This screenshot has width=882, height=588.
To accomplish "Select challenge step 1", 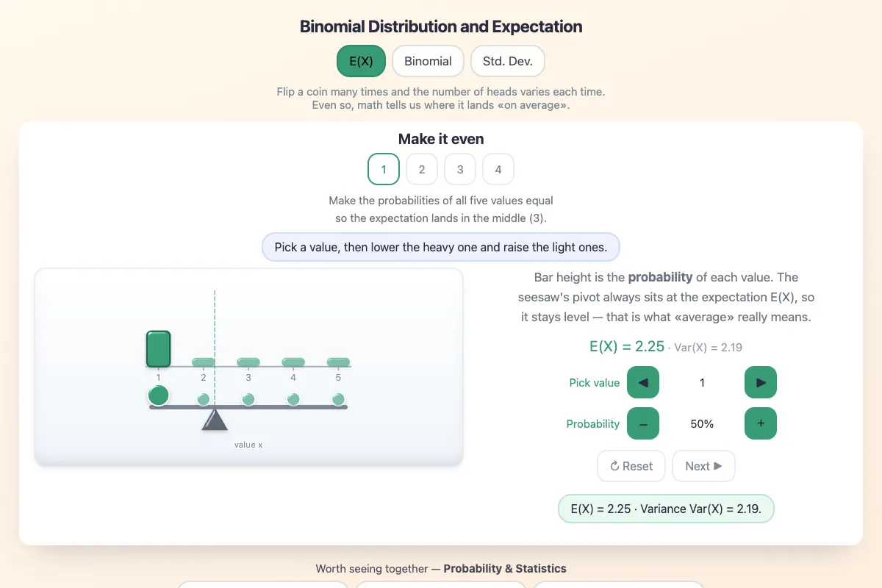I will tap(384, 169).
